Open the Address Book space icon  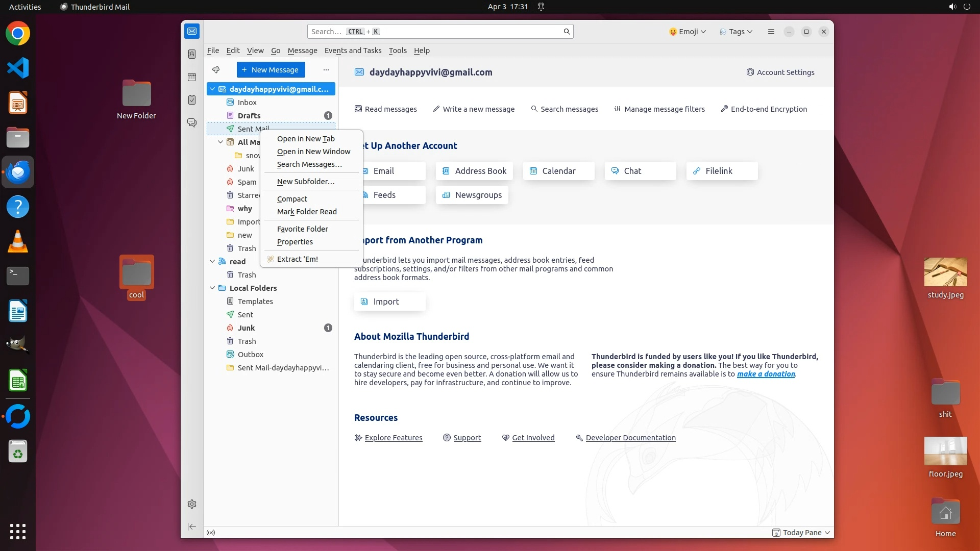(x=192, y=54)
